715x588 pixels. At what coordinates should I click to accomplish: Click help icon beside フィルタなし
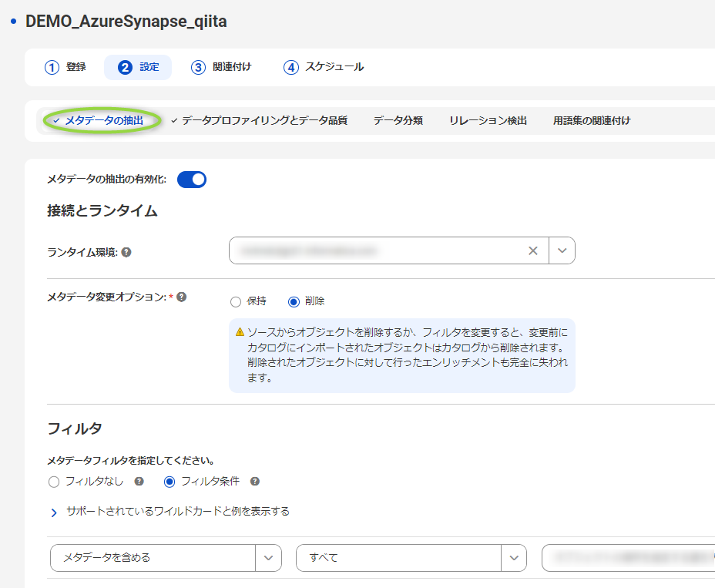(139, 481)
